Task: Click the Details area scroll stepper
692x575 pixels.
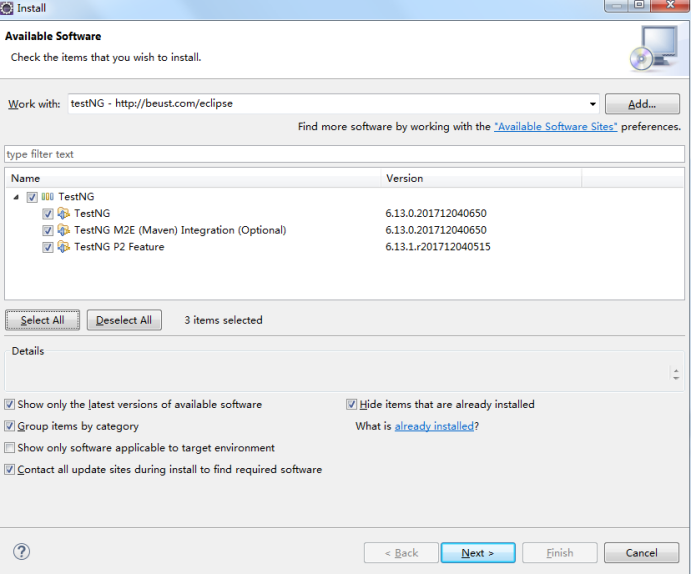Action: coord(676,374)
